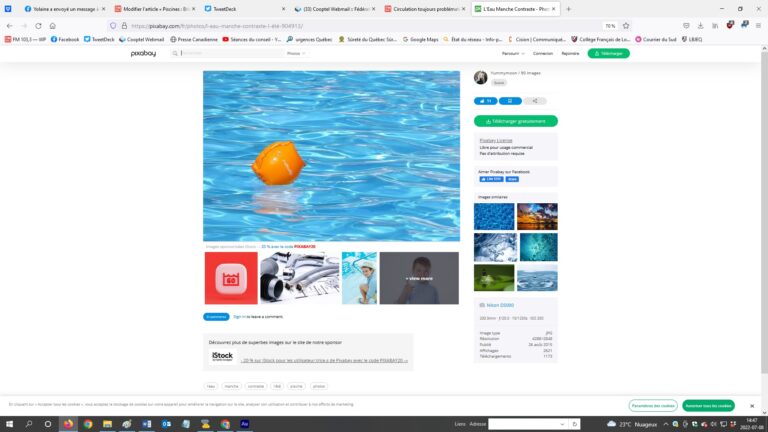The height and width of the screenshot is (432, 768).
Task: Open the Pixabay License link
Action: (x=495, y=141)
